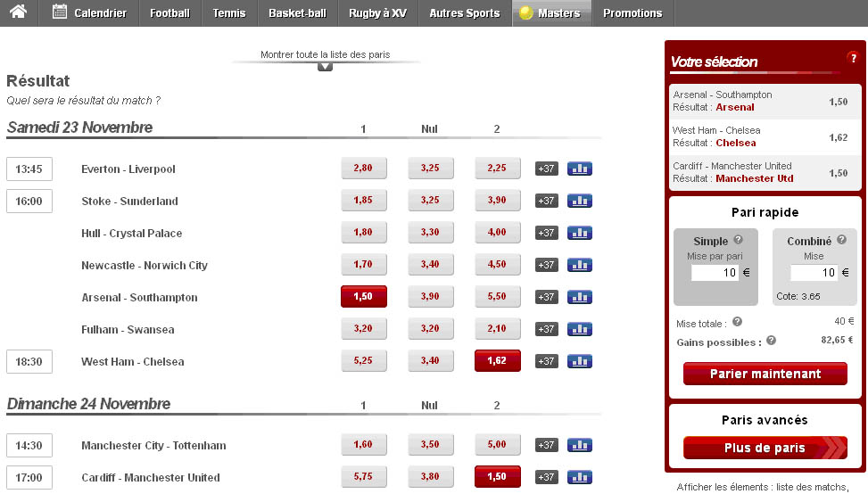868x494 pixels.
Task: Deselect the Arsenal 1,50 odds button
Action: coord(363,297)
